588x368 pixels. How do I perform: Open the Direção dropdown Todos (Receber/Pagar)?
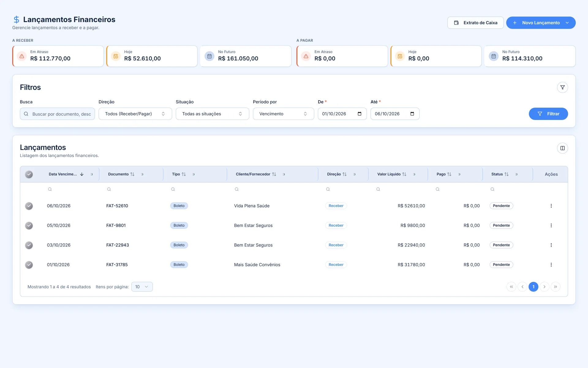coord(135,114)
